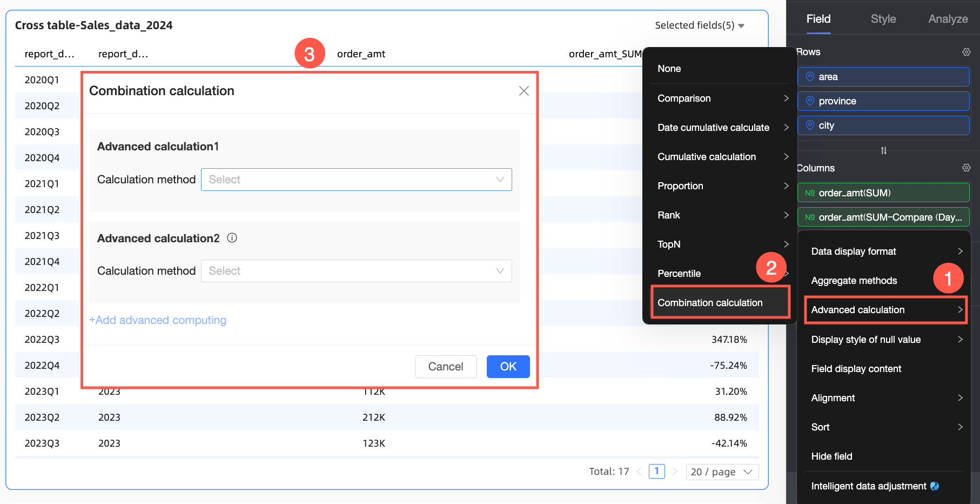Choose Hide field menu item
The height and width of the screenshot is (504, 980).
(x=886, y=456)
